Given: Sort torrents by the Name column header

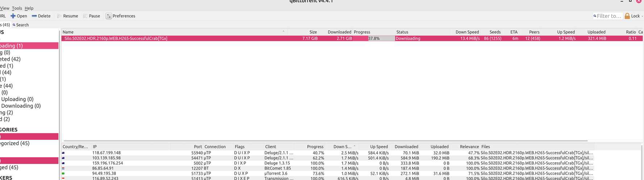Looking at the screenshot, I should pos(68,32).
